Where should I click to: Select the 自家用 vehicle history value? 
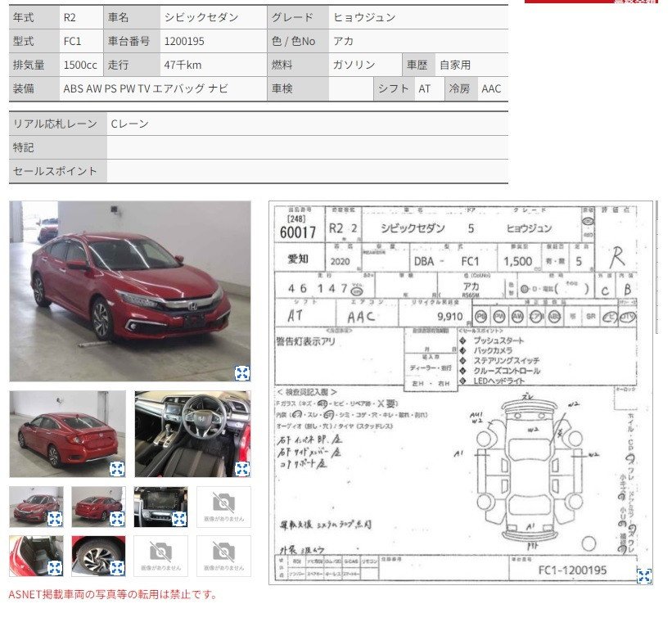click(x=455, y=65)
